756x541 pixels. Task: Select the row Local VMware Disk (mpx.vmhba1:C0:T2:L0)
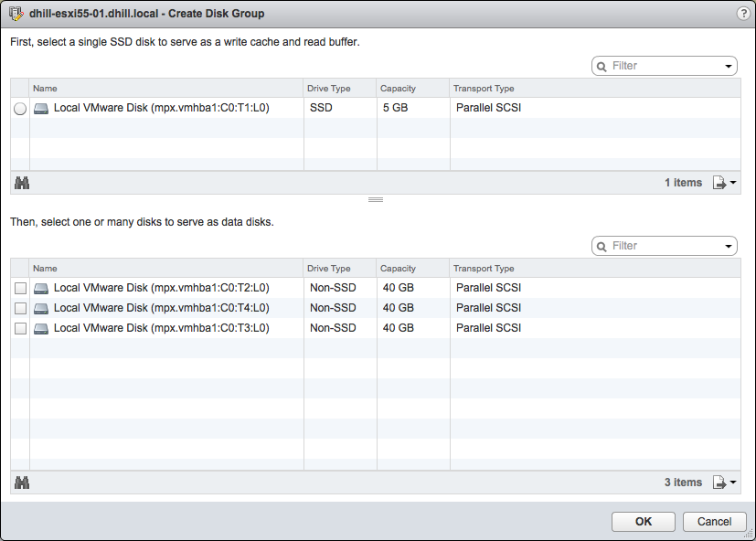(376, 288)
